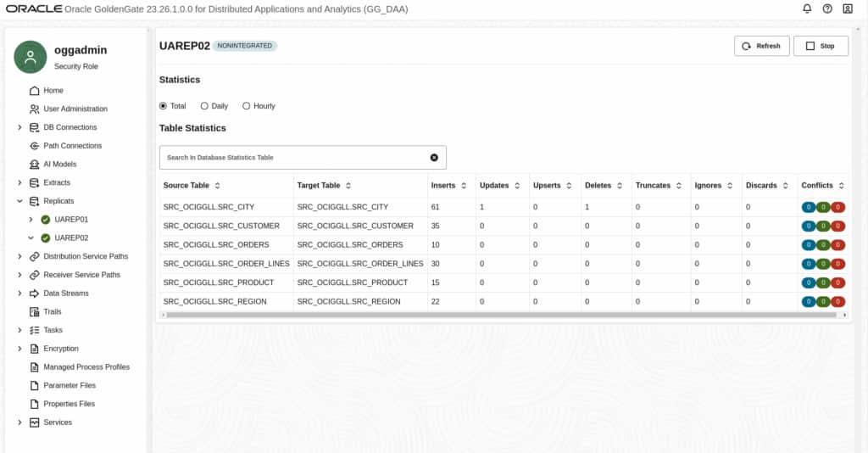Click the green conflict badge in SRC_CUSTOMER row
The width and height of the screenshot is (868, 453).
coord(823,226)
